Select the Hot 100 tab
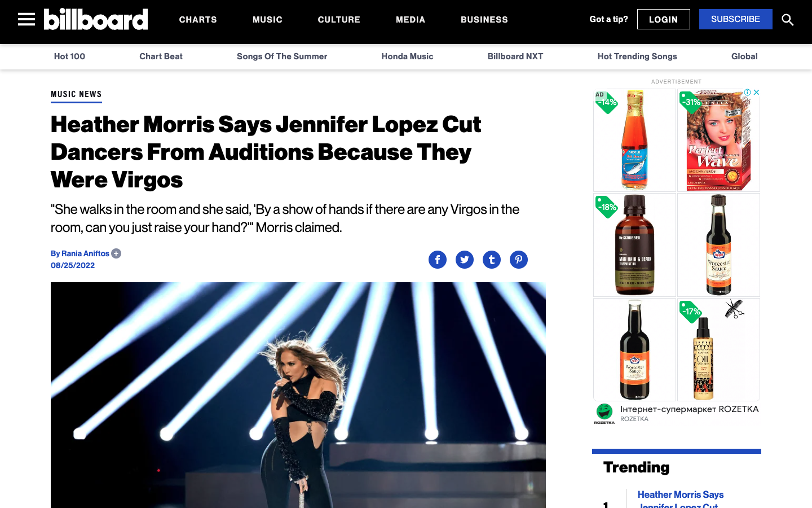Screen dimensions: 812x508 pos(69,56)
